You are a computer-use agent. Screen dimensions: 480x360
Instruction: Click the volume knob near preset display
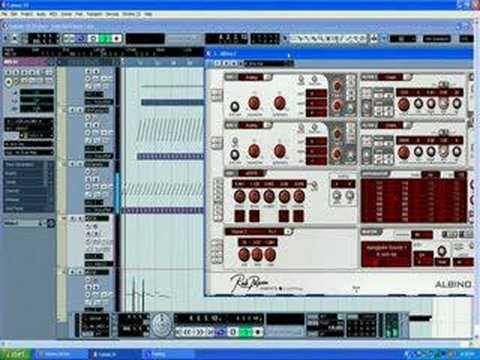(x=442, y=251)
